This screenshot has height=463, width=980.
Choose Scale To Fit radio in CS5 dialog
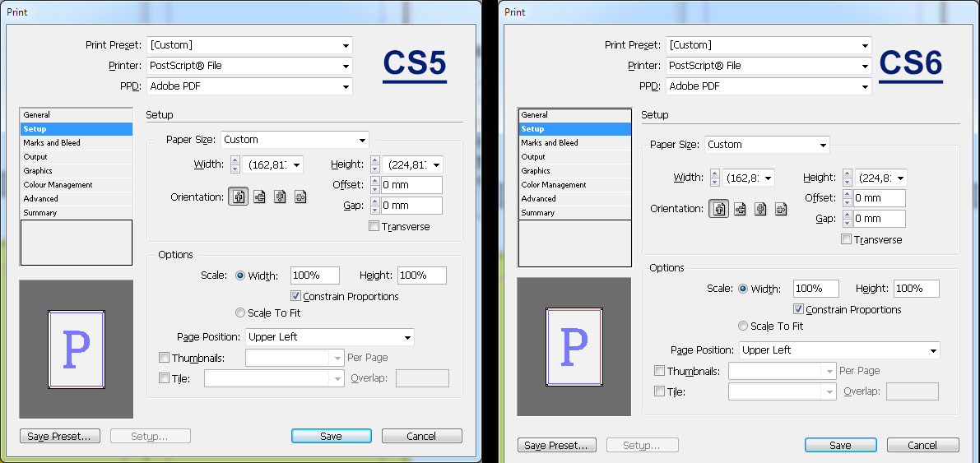click(x=240, y=313)
